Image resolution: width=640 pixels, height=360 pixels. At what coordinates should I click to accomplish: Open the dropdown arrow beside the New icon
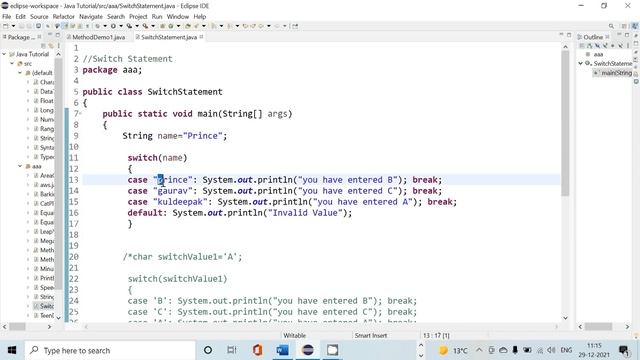pos(13,26)
